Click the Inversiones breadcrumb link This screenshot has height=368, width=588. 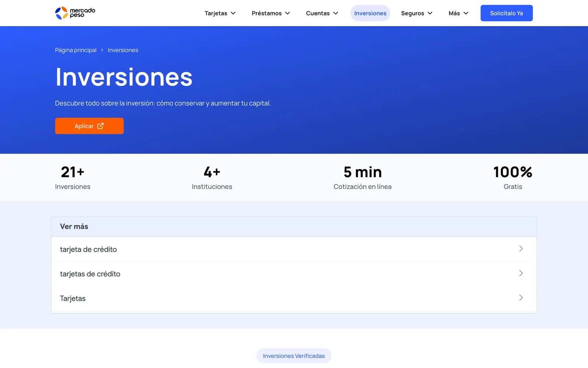(123, 50)
